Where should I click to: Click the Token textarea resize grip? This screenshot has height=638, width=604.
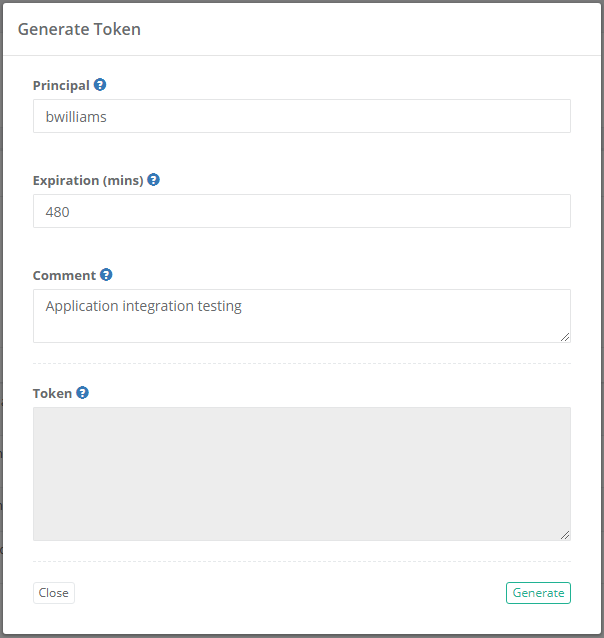point(564,534)
